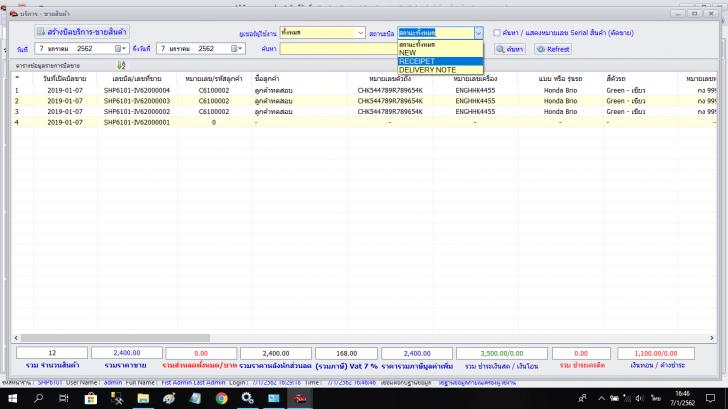Image resolution: width=728 pixels, height=409 pixels.
Task: Choose DELIVERY NOTE from the status list
Action: [427, 70]
